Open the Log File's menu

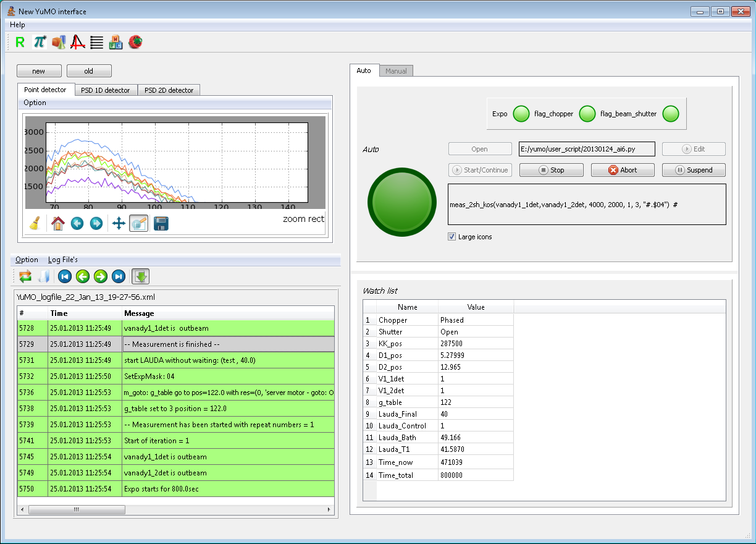click(62, 260)
